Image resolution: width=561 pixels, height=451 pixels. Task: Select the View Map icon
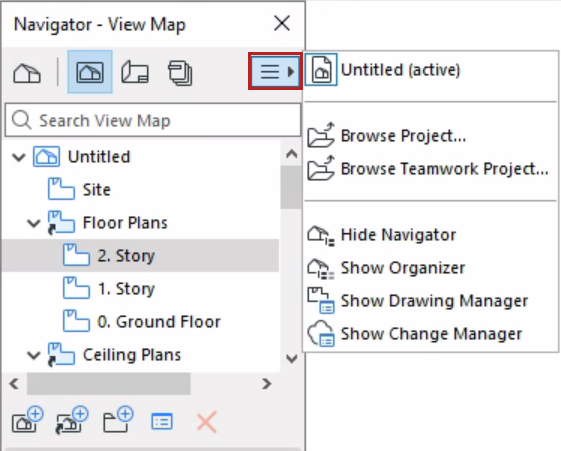point(90,72)
